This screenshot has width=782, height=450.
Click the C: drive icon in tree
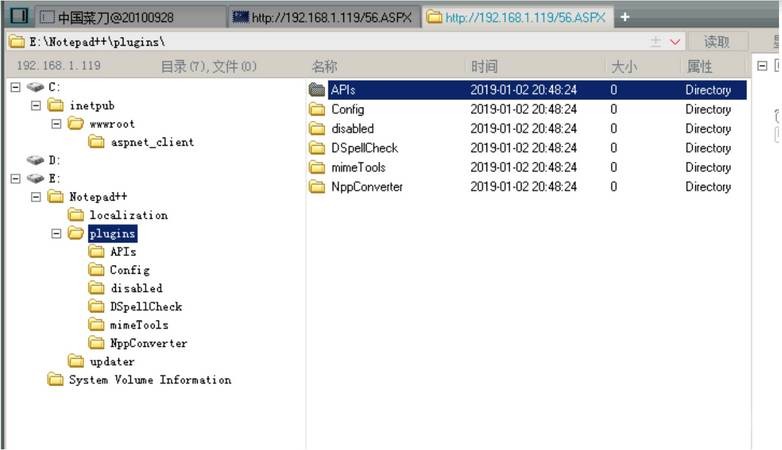coord(35,88)
